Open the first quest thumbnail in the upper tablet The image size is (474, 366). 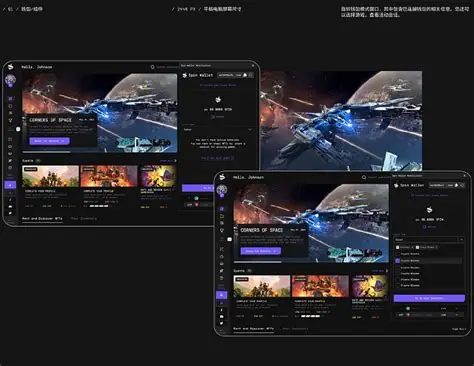pyautogui.click(x=50, y=176)
